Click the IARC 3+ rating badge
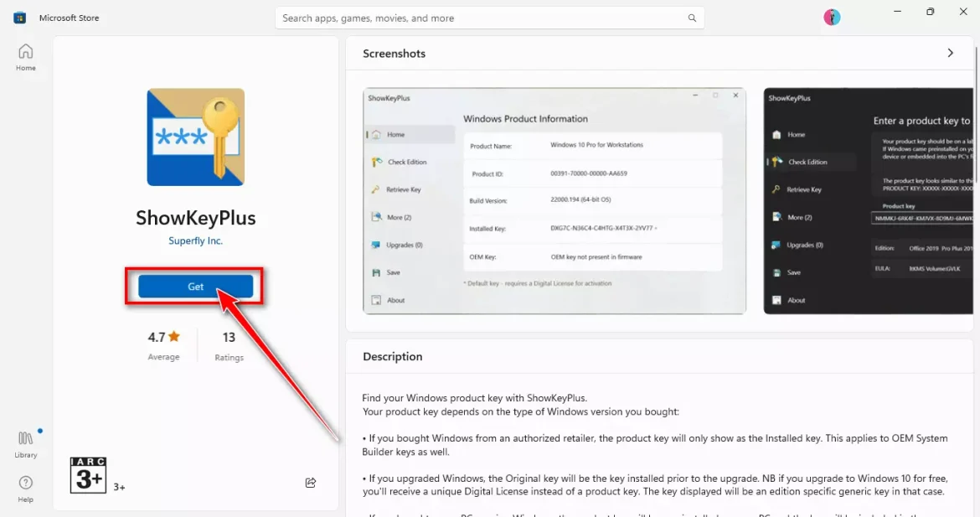 (x=88, y=475)
